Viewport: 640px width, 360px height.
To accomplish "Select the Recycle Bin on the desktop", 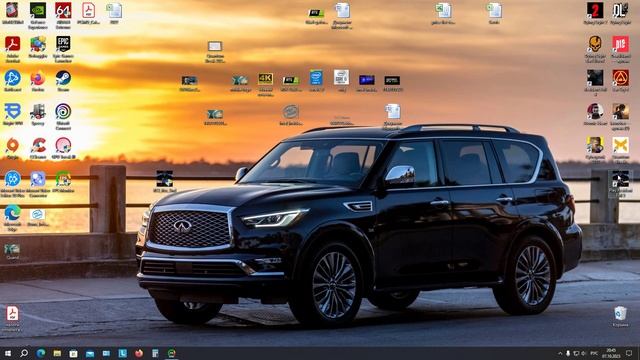I will click(x=620, y=317).
